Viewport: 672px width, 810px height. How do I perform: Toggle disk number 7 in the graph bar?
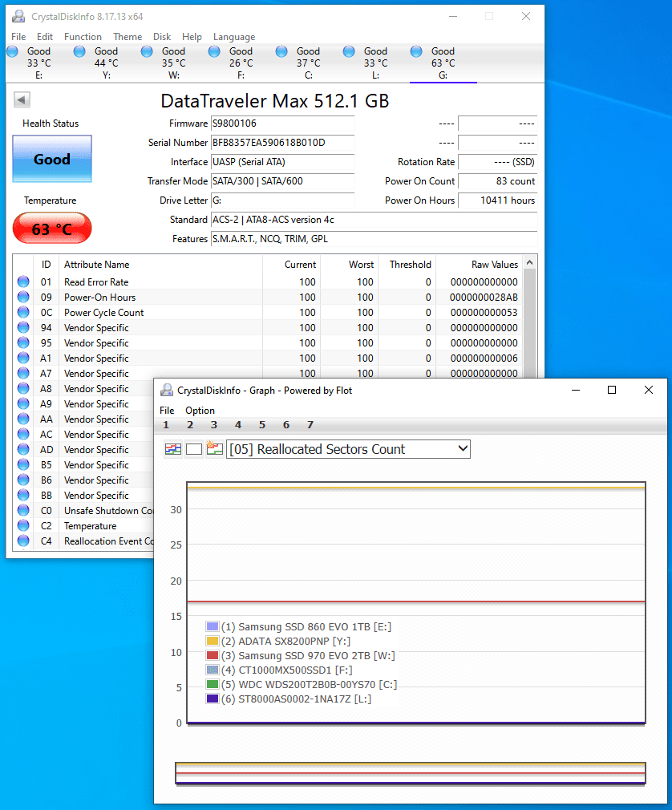click(310, 424)
